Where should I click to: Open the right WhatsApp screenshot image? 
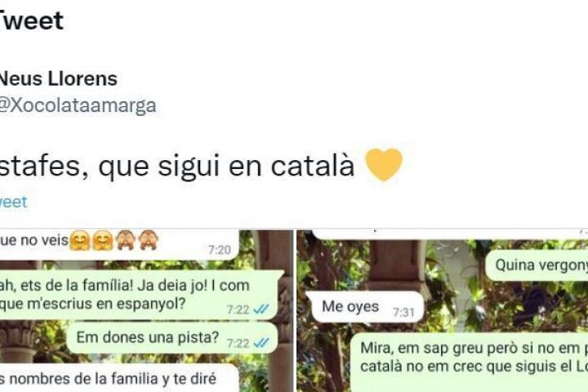443,310
